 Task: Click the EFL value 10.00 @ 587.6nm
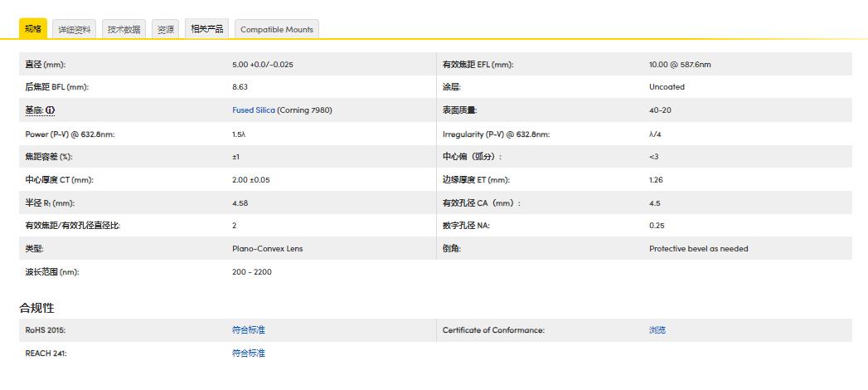[680, 64]
